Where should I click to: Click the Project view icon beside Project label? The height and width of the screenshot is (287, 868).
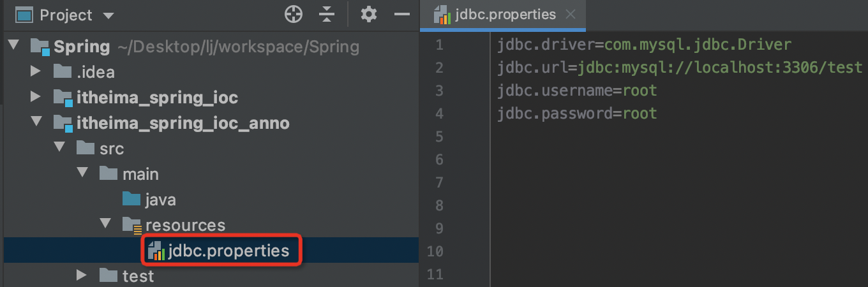24,15
